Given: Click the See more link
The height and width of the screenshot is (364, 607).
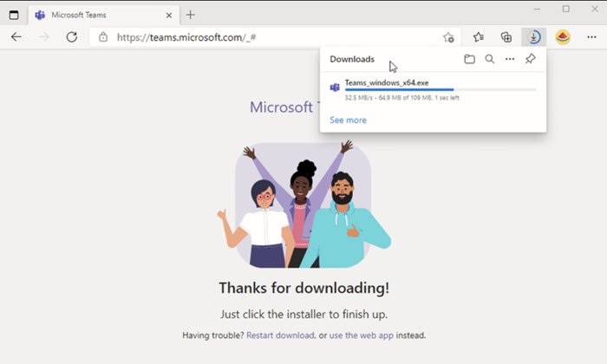Looking at the screenshot, I should (x=348, y=120).
